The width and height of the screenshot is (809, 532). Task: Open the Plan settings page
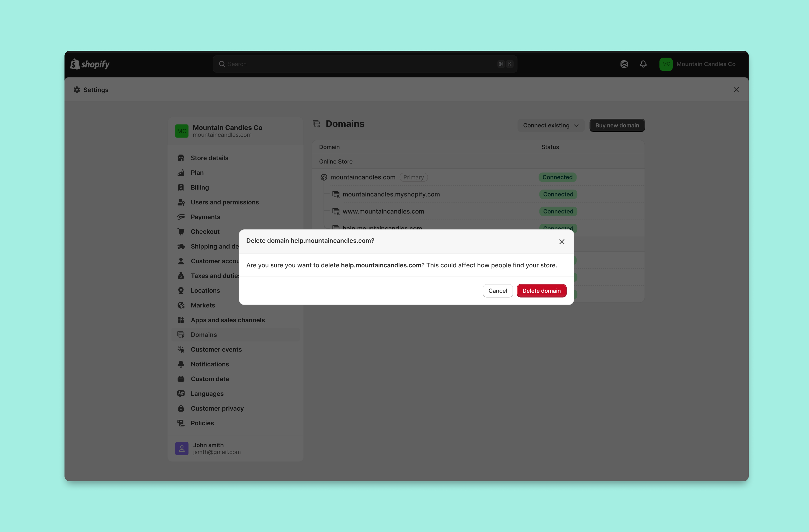(236, 172)
